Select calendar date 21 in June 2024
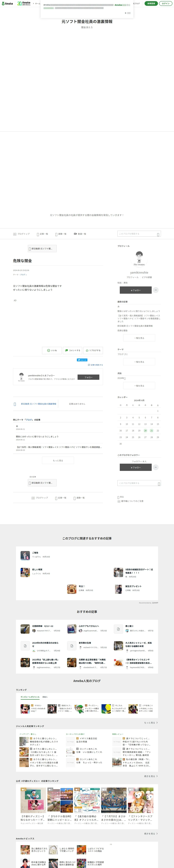Screen dimensions: 174x868 point(152,431)
